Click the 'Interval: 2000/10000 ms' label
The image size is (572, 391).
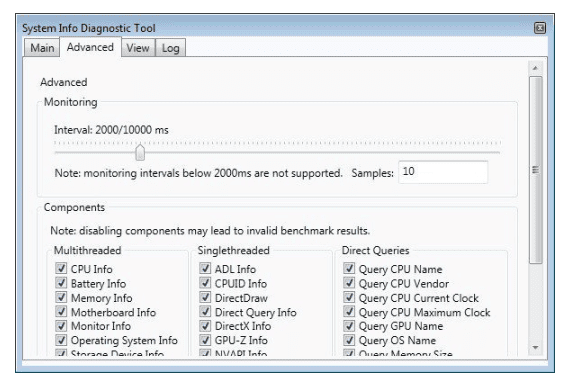pyautogui.click(x=111, y=130)
